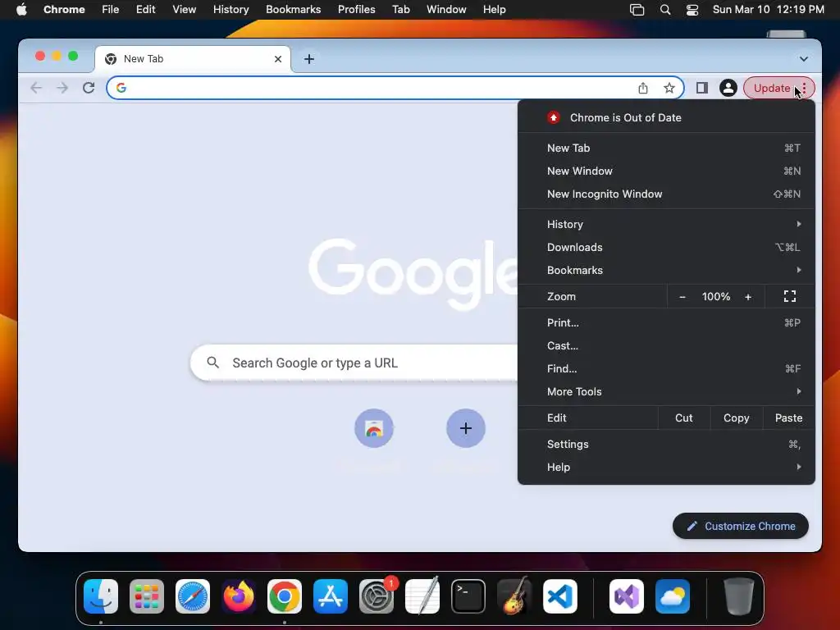Open the History menu in menu bar
The height and width of the screenshot is (630, 840).
[x=231, y=10]
